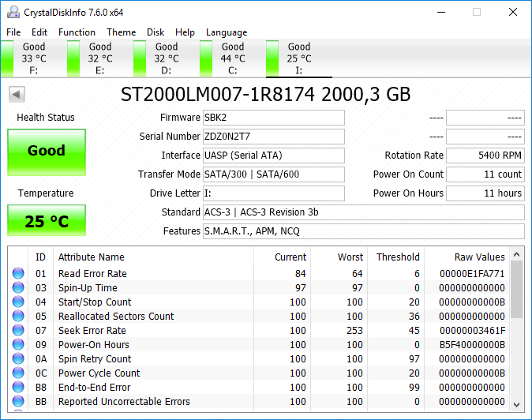Screen dimensions: 532x420
Task: Click status orb for Spin-Up Time
Action: click(x=18, y=287)
